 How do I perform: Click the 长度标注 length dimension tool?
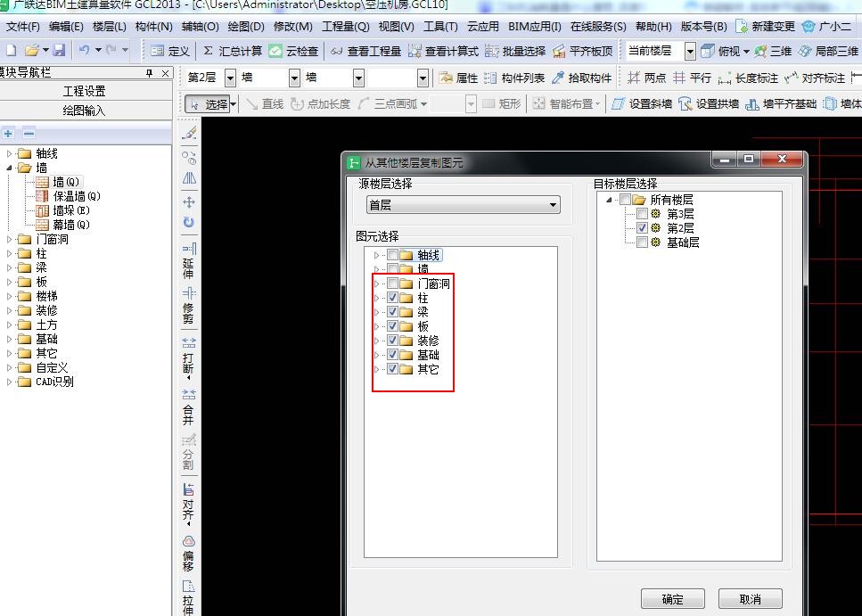748,78
